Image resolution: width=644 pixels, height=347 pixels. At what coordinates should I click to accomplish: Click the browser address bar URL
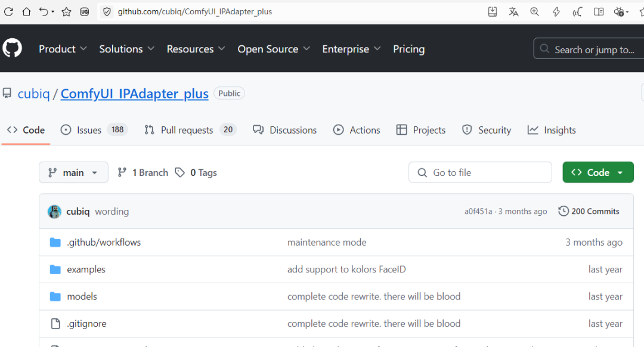(x=194, y=11)
